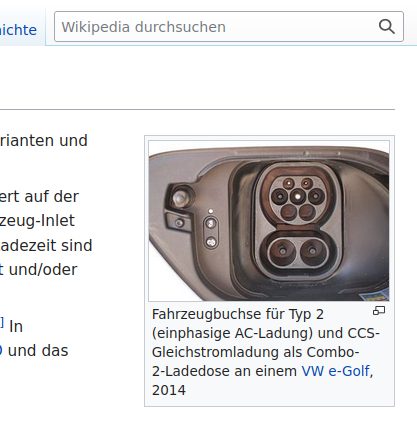417x440 pixels.
Task: Click the upper Type 2 AC connector in the photo
Action: tap(298, 198)
